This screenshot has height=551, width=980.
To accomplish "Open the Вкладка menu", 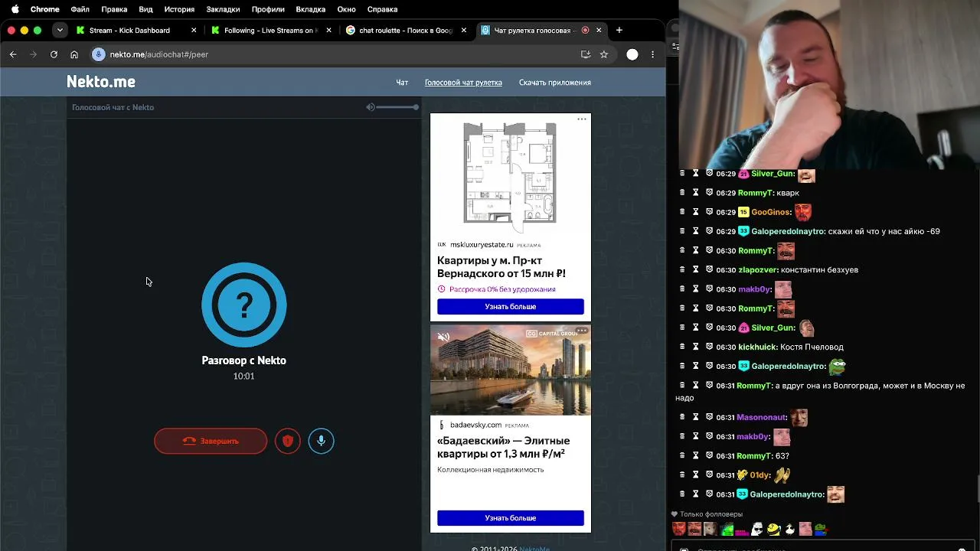I will (x=311, y=9).
